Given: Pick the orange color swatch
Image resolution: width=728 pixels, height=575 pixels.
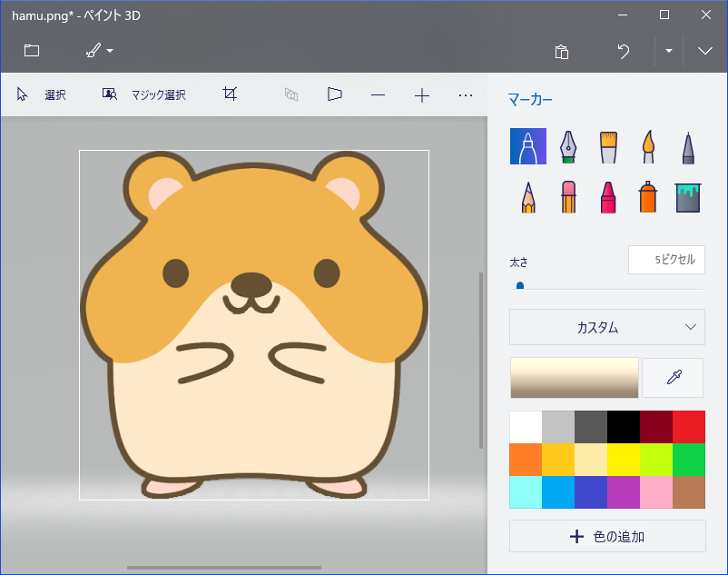Looking at the screenshot, I should (526, 460).
